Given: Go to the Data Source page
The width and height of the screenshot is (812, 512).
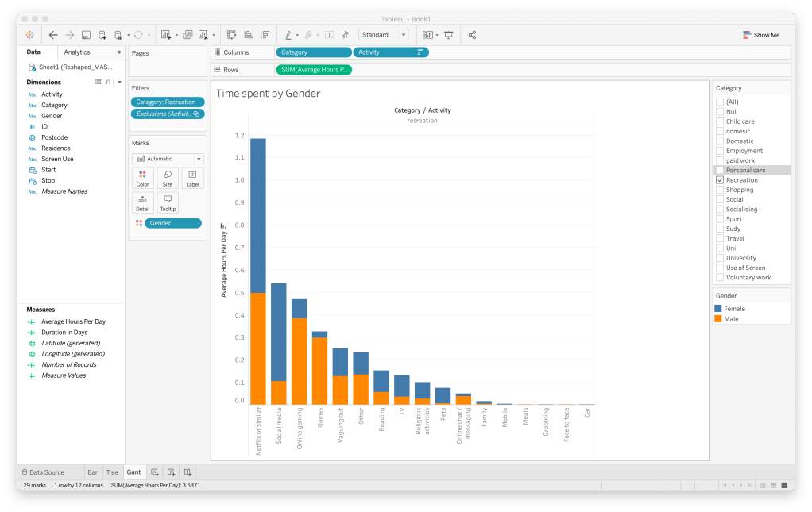Looking at the screenshot, I should (x=43, y=472).
